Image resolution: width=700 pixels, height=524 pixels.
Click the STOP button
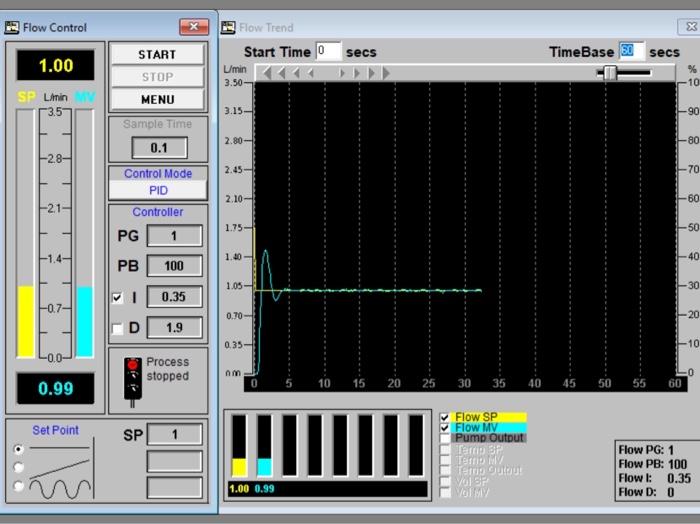pyautogui.click(x=157, y=77)
